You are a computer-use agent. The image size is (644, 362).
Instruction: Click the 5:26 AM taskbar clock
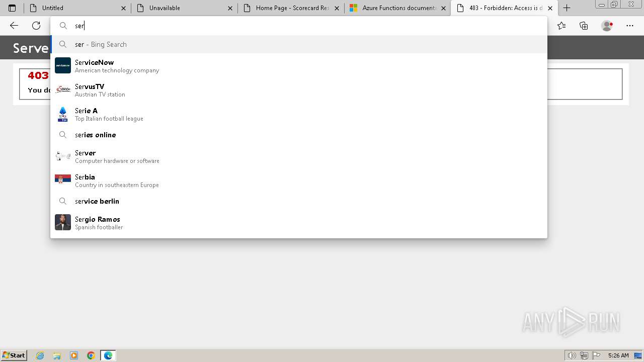click(618, 355)
